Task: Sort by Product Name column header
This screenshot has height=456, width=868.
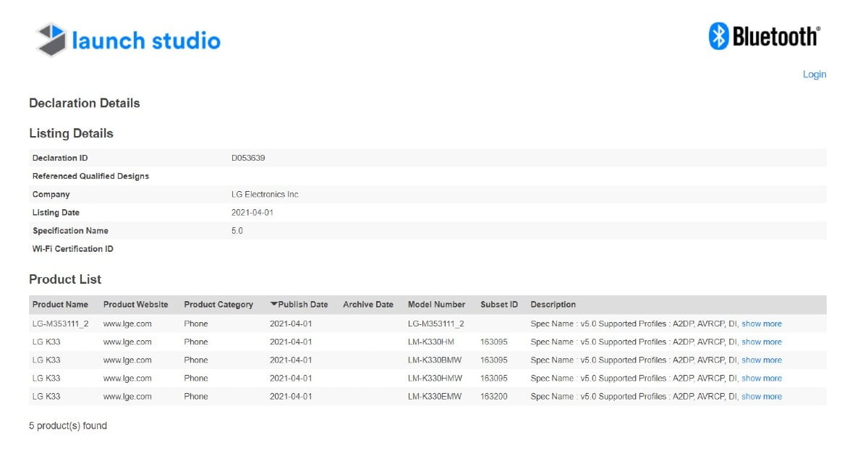Action: tap(60, 305)
